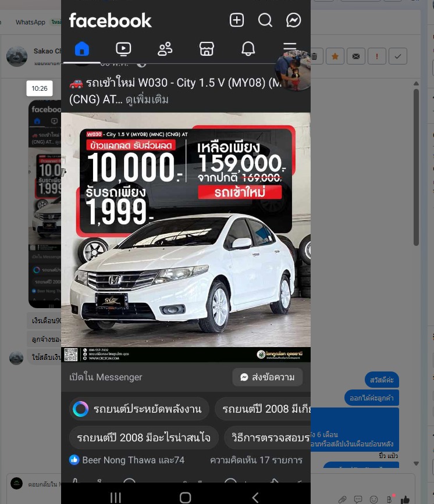
Task: Open the Facebook hamburger menu tab
Action: (290, 47)
